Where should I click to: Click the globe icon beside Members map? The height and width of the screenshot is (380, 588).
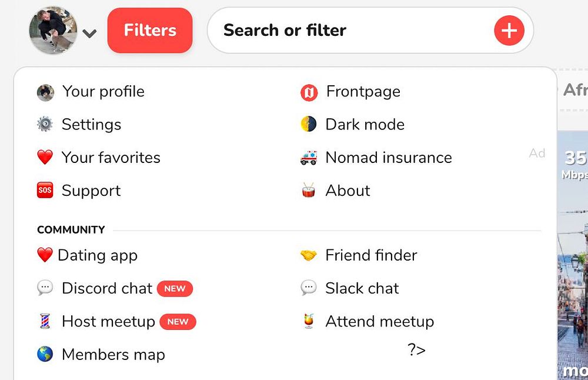[x=45, y=355]
